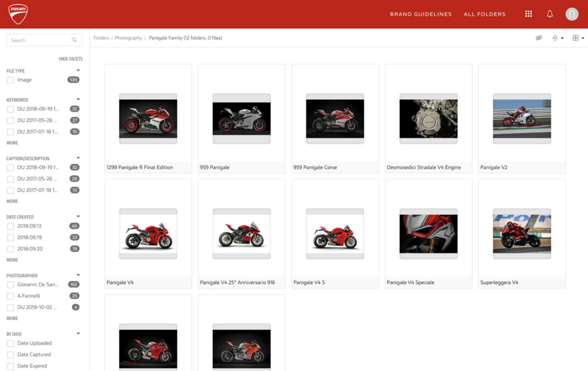Screen dimensions: 588x371
Task: Toggle the crossed-eye visibility icon
Action: 538,38
